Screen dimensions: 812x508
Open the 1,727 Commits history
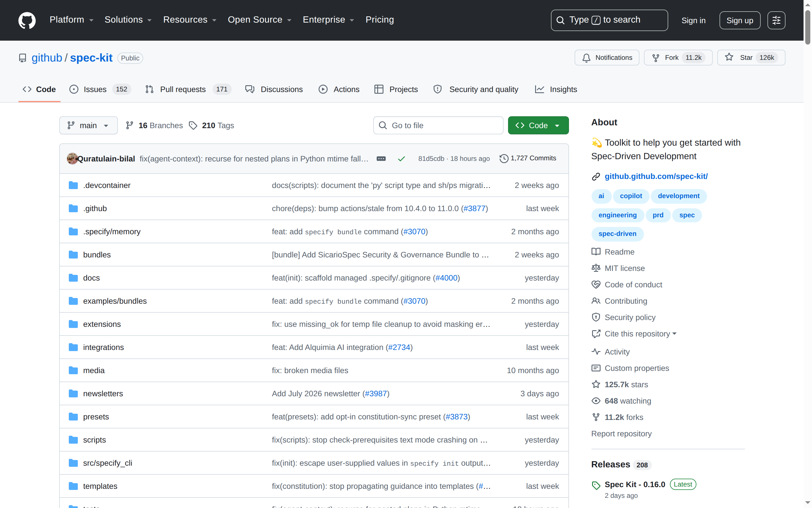[x=528, y=158]
